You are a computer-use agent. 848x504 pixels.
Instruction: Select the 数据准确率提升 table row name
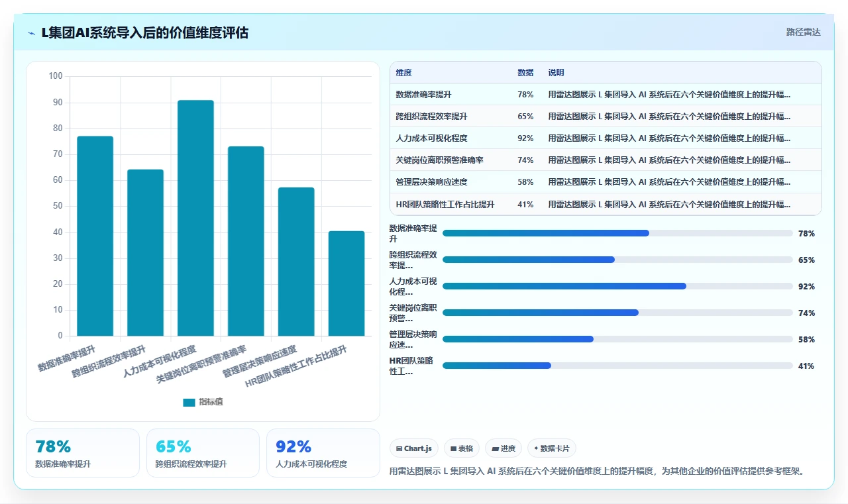click(x=423, y=95)
